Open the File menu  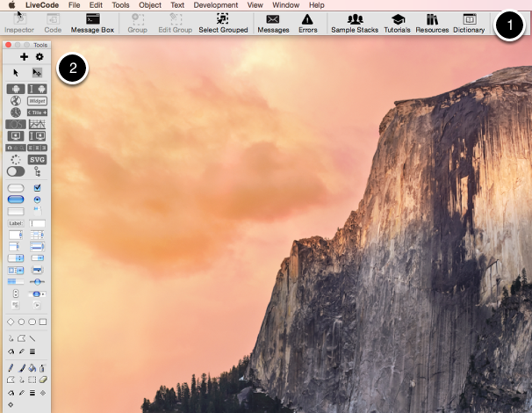(74, 5)
